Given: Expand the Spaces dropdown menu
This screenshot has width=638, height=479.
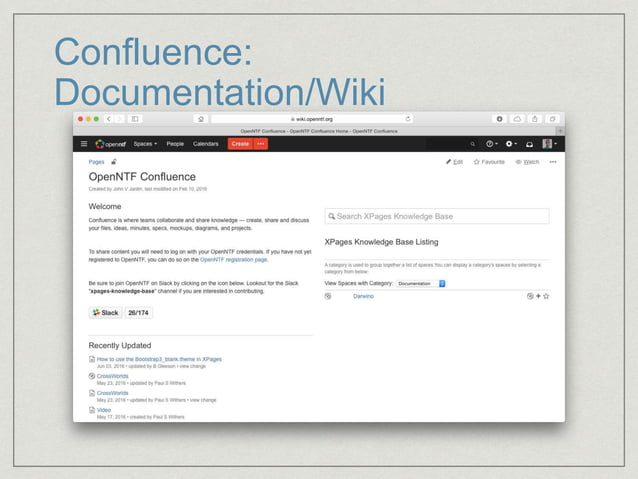Looking at the screenshot, I should pos(145,144).
